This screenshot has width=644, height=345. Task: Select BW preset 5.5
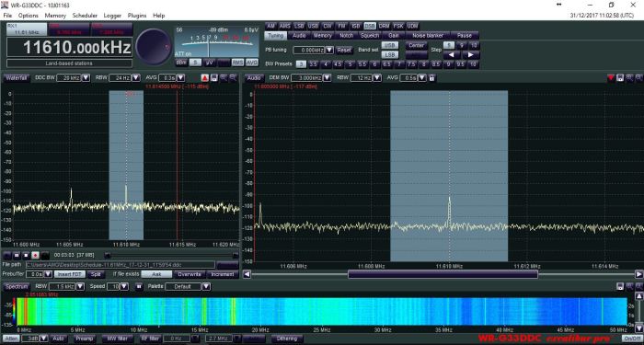[362, 64]
